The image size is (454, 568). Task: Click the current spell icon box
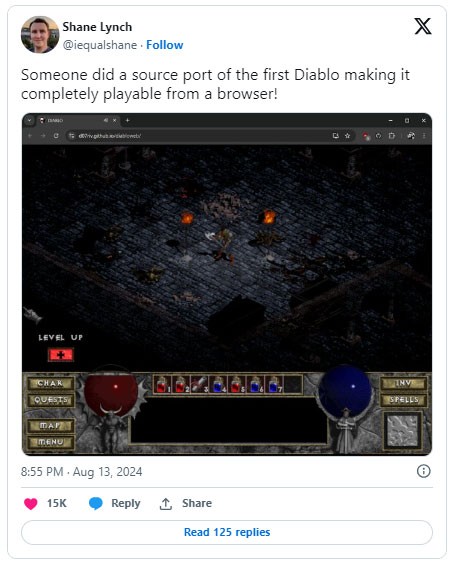pyautogui.click(x=403, y=430)
